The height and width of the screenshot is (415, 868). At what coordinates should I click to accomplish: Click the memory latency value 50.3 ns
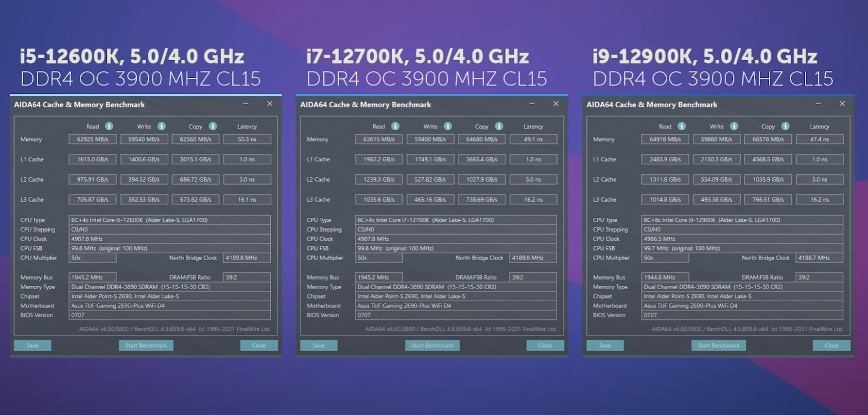[247, 139]
